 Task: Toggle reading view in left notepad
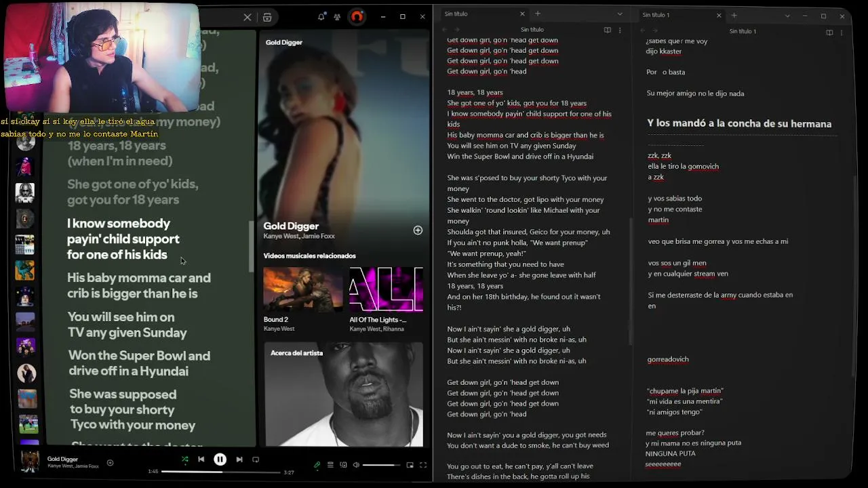pyautogui.click(x=608, y=30)
